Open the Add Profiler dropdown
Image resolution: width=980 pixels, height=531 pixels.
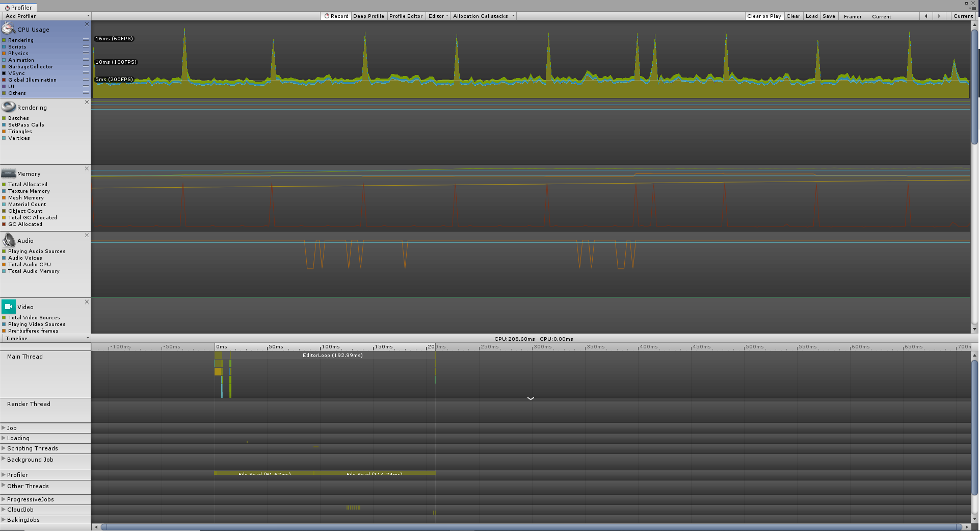click(46, 16)
